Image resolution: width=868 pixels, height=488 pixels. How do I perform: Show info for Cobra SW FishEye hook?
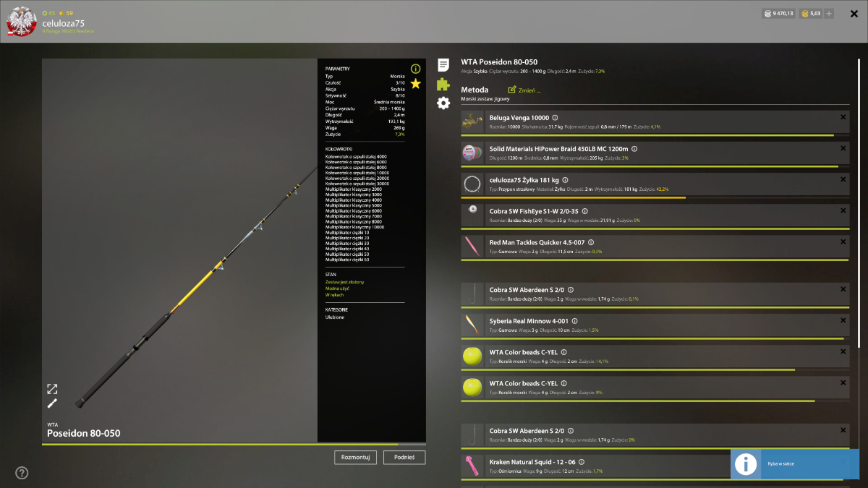pyautogui.click(x=572, y=211)
